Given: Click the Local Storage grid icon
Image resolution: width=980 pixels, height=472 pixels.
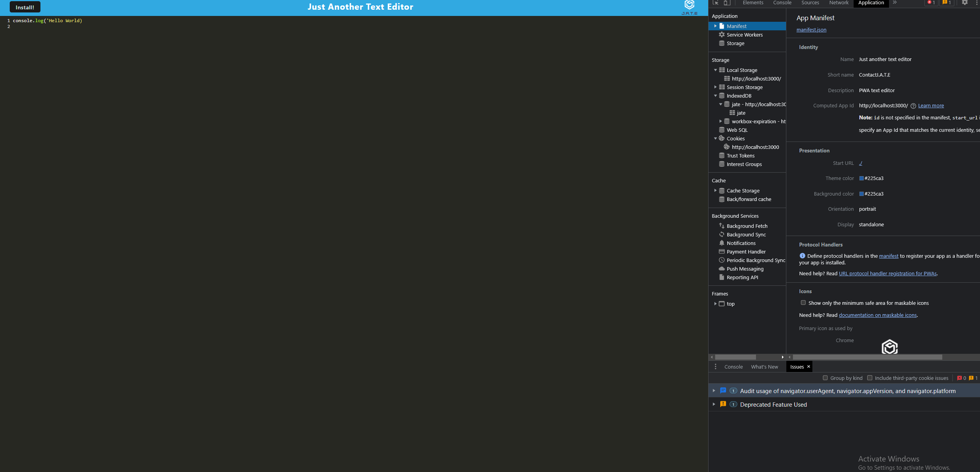Looking at the screenshot, I should (722, 70).
